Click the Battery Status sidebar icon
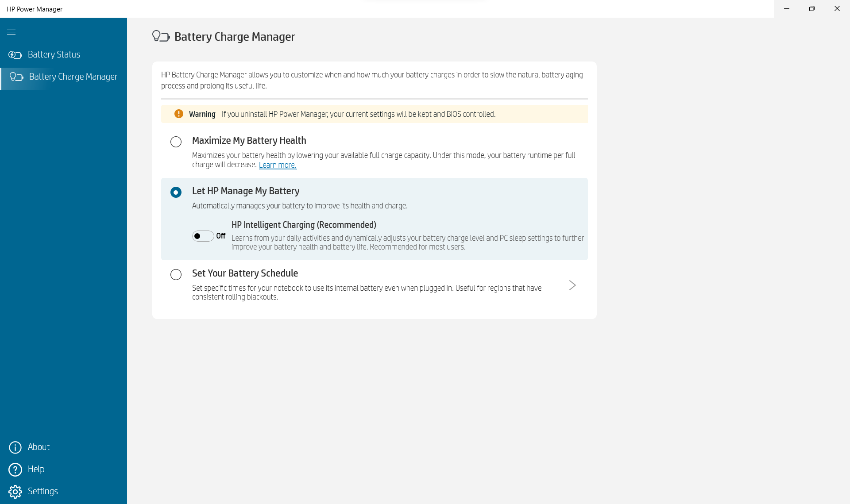The width and height of the screenshot is (850, 504). point(15,55)
